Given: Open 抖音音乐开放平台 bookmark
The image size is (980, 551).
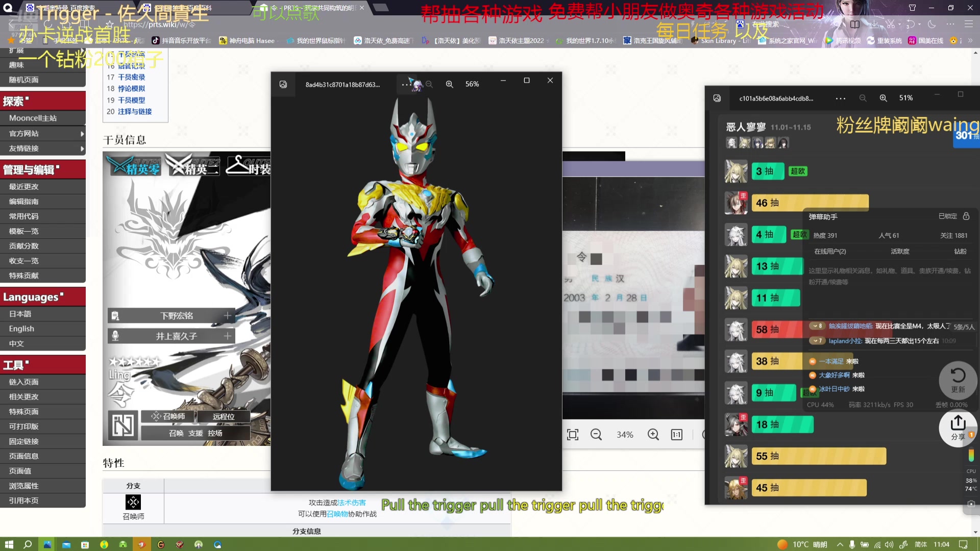Looking at the screenshot, I should (181, 41).
